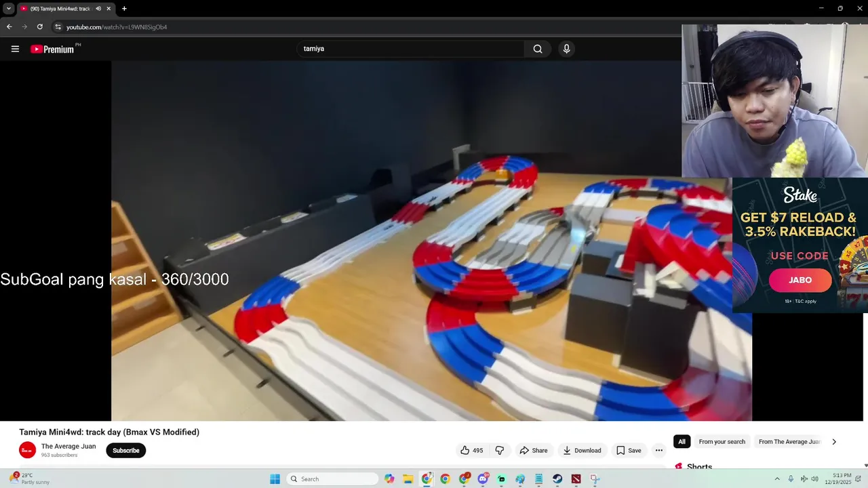This screenshot has height=488, width=868.
Task: Open the Paint app from the taskbar
Action: (520, 479)
